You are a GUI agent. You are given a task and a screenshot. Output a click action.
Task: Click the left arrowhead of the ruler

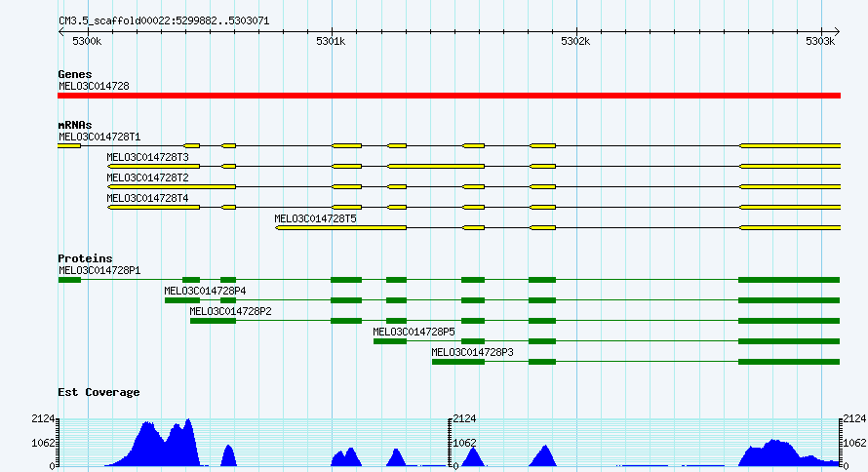[x=60, y=31]
